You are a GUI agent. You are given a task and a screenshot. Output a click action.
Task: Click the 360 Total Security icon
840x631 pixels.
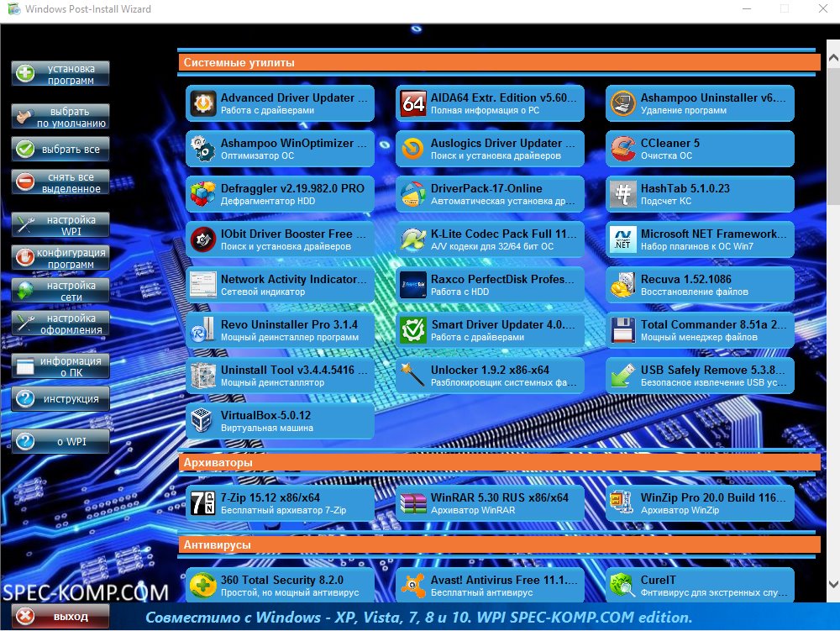[x=203, y=586]
